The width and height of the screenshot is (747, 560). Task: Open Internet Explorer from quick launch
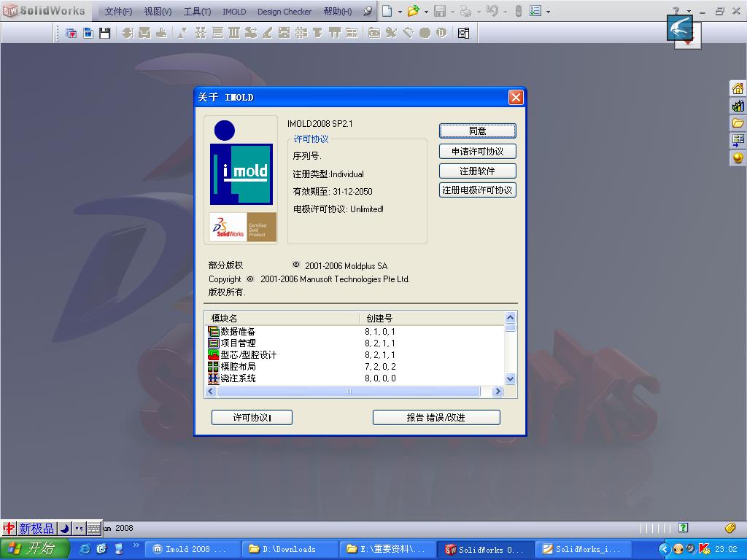click(x=85, y=549)
